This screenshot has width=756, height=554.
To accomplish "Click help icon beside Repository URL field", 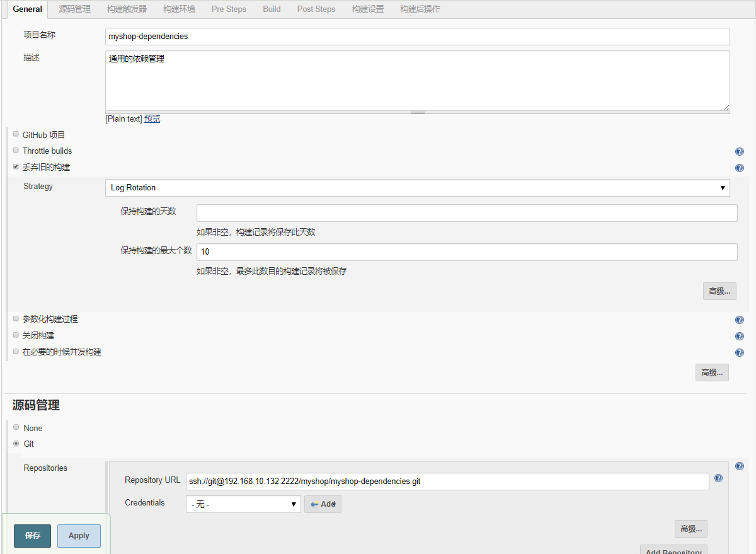I will pyautogui.click(x=718, y=478).
